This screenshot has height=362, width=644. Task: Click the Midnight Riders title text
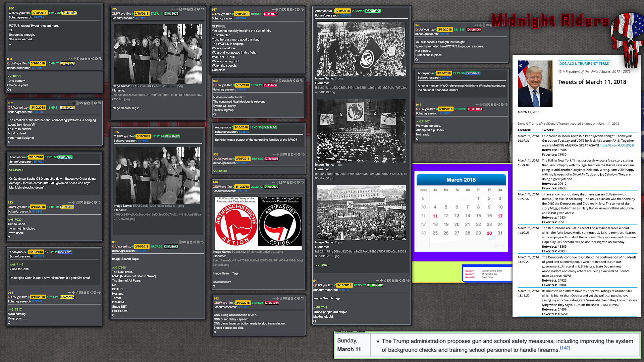tap(550, 21)
